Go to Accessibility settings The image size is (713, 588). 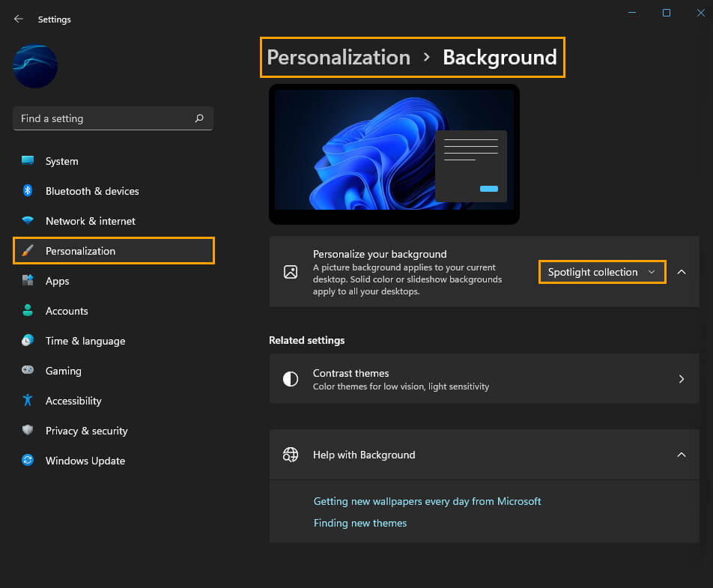113,401
